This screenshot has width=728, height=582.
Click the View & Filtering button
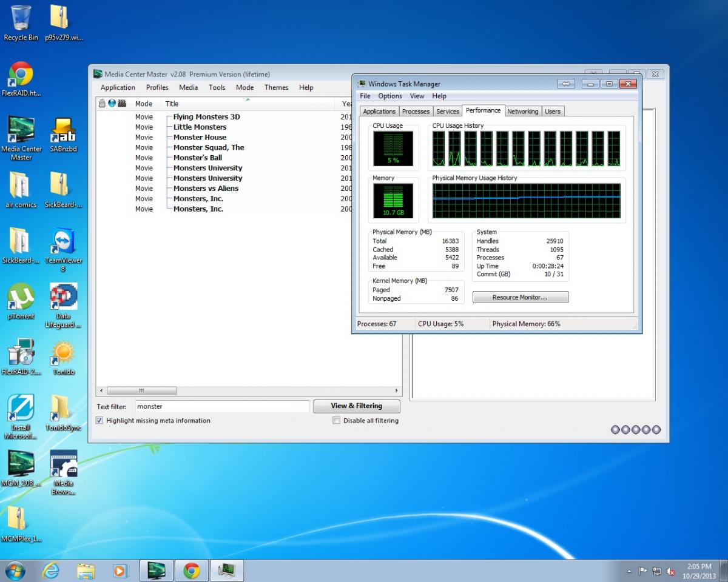click(x=356, y=406)
